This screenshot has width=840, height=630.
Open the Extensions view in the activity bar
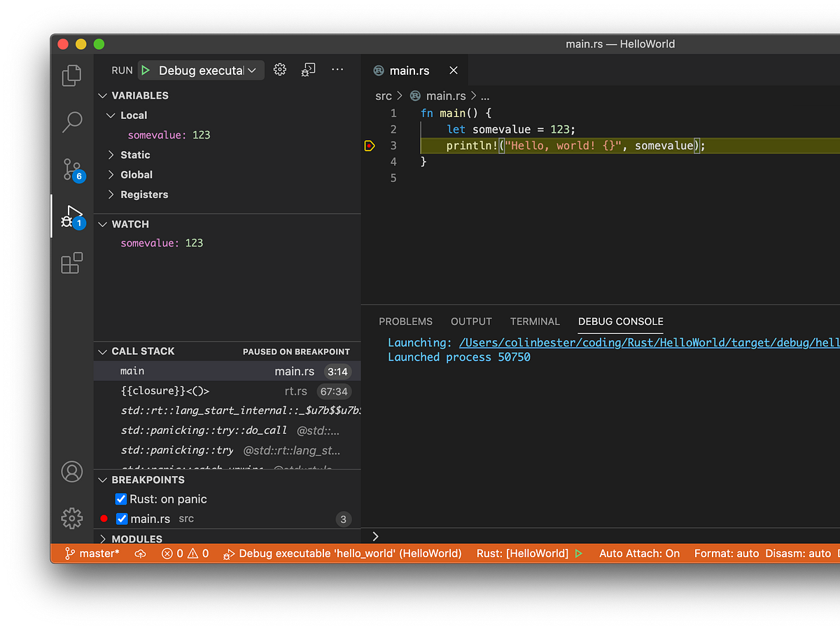click(71, 262)
